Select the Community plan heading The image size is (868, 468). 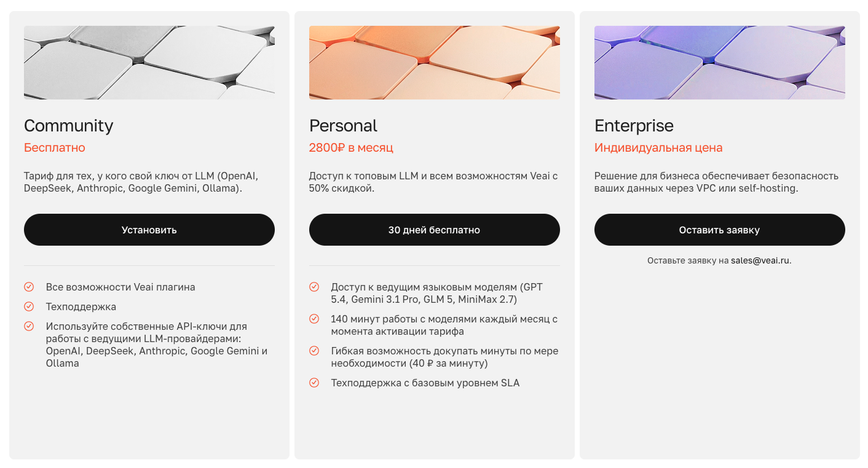coord(69,126)
